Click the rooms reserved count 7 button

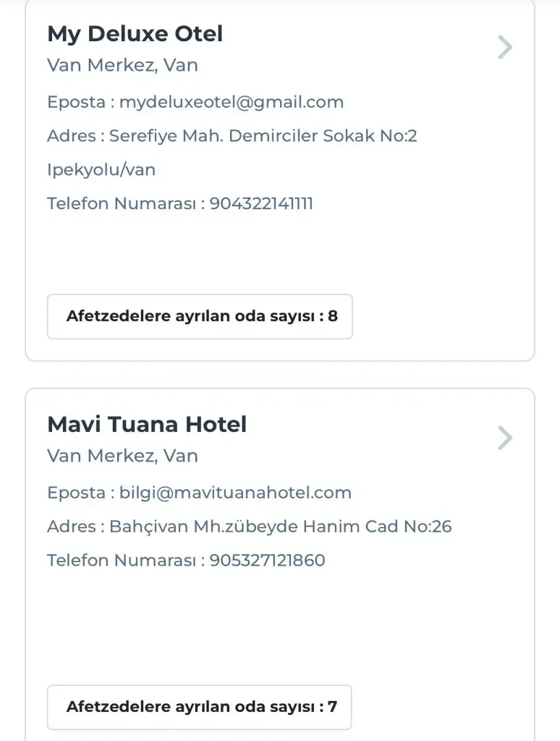[x=200, y=707]
